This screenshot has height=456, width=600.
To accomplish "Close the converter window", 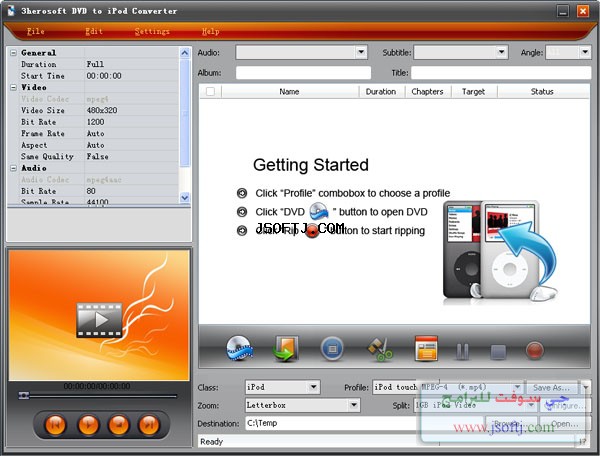I will pyautogui.click(x=583, y=11).
